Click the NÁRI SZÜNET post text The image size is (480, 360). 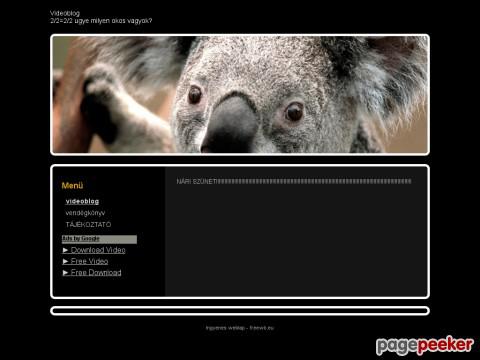pos(294,181)
